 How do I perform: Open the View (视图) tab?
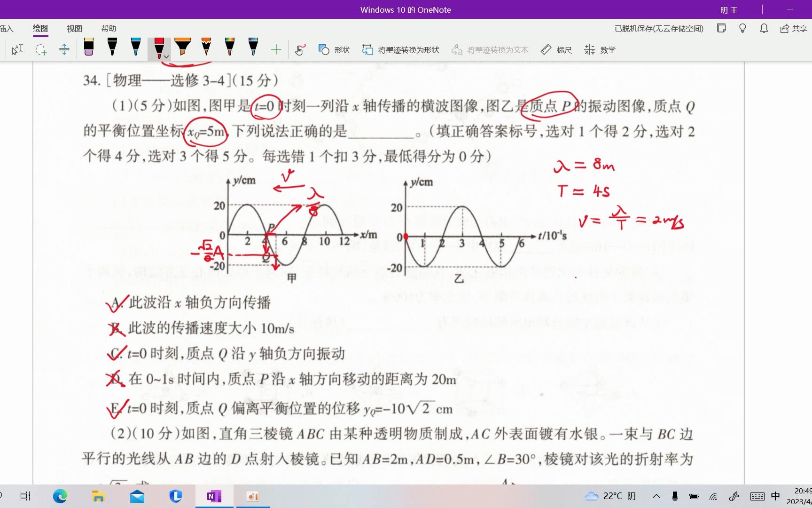[74, 29]
